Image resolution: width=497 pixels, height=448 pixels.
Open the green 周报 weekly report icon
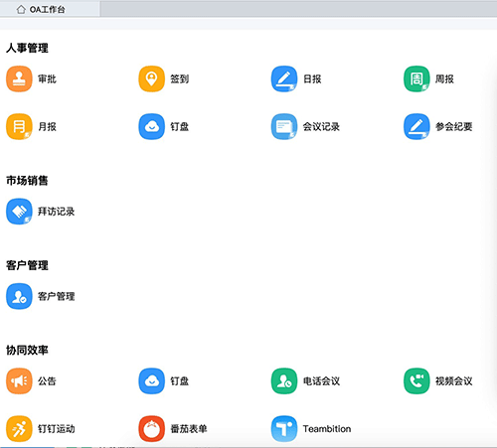pos(416,78)
